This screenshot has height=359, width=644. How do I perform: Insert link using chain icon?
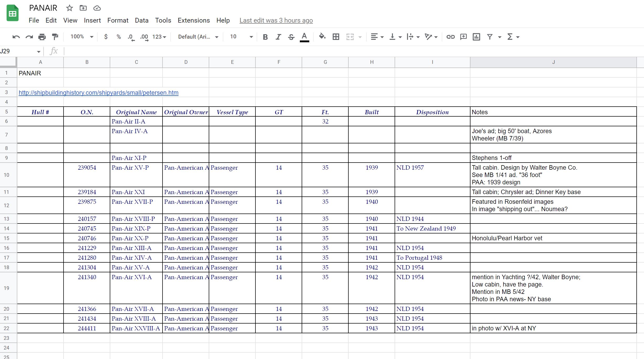[451, 37]
